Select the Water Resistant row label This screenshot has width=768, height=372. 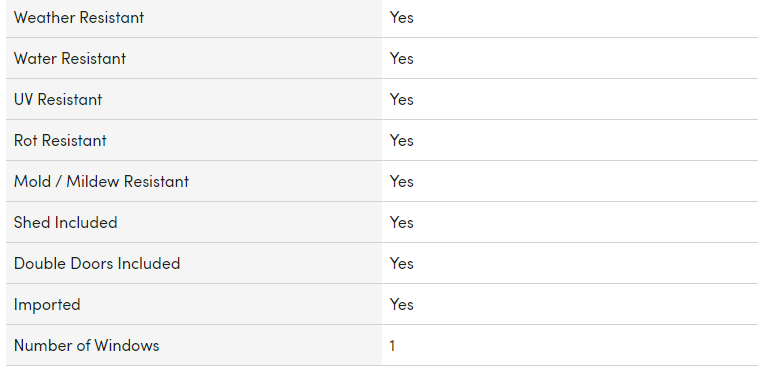point(70,59)
